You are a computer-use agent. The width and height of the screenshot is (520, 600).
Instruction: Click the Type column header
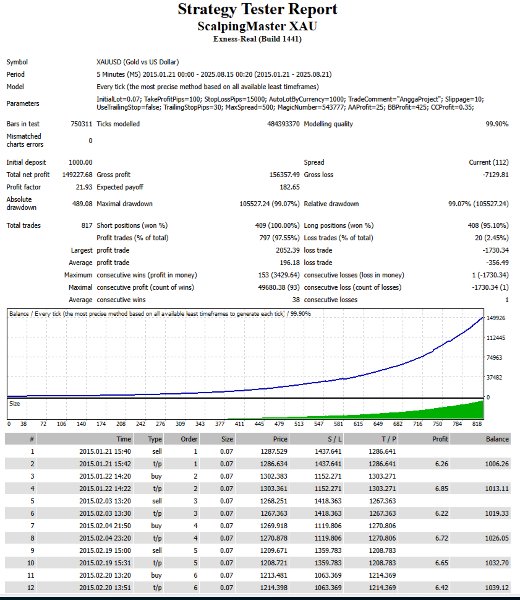155,439
